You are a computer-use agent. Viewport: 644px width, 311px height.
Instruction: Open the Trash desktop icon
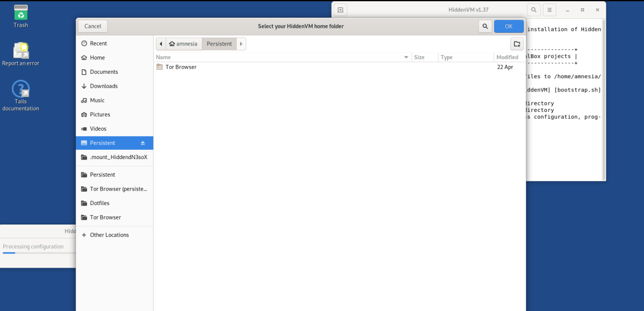click(21, 17)
